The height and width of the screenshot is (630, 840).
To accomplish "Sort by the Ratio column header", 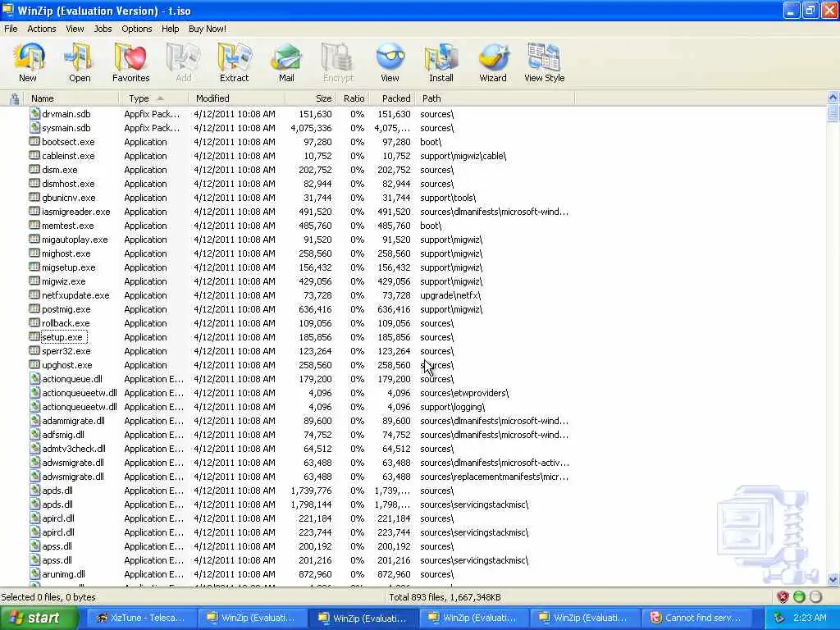I will click(353, 98).
